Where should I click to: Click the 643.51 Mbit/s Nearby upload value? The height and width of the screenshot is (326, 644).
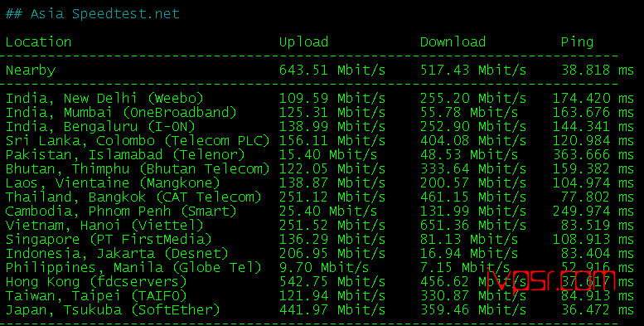point(332,71)
